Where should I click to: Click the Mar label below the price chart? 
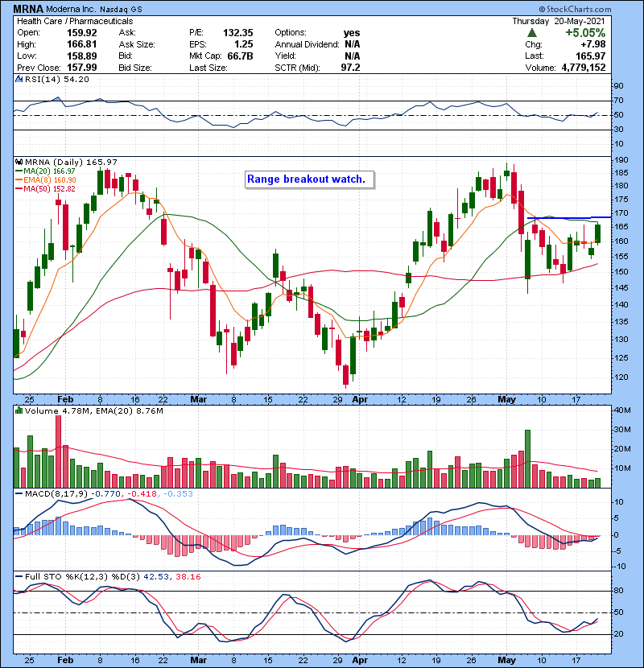[198, 400]
